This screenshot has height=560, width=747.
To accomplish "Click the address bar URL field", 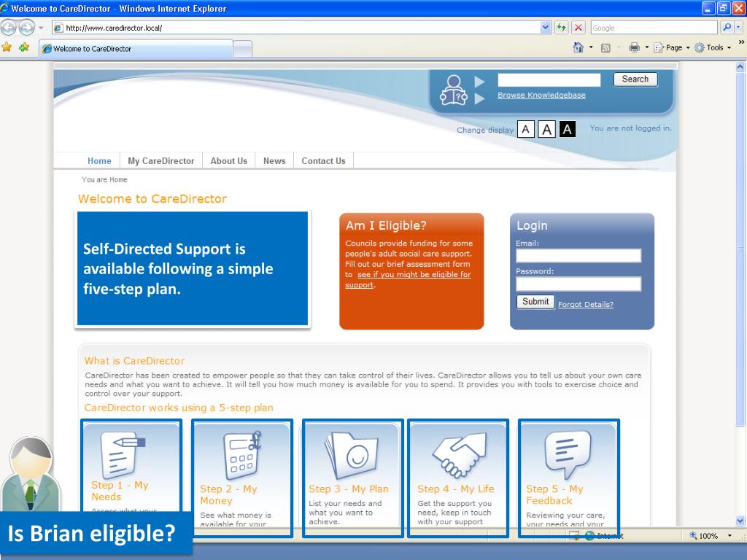I will click(296, 28).
